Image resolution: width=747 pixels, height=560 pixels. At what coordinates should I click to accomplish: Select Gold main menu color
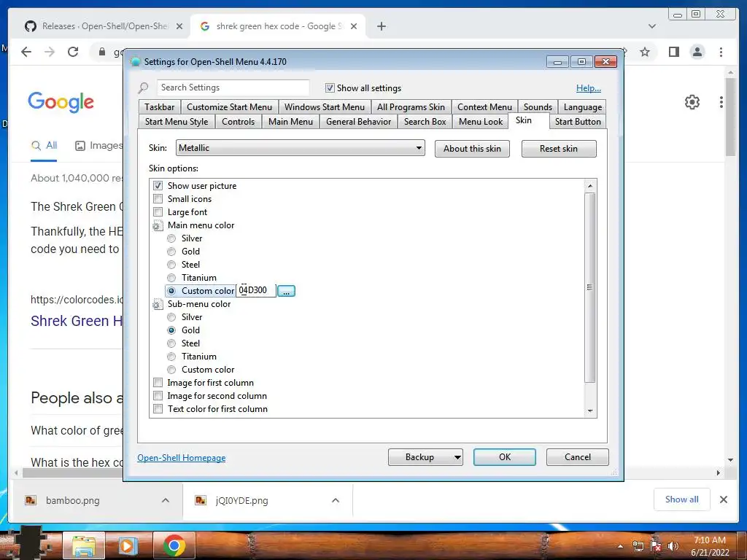171,252
